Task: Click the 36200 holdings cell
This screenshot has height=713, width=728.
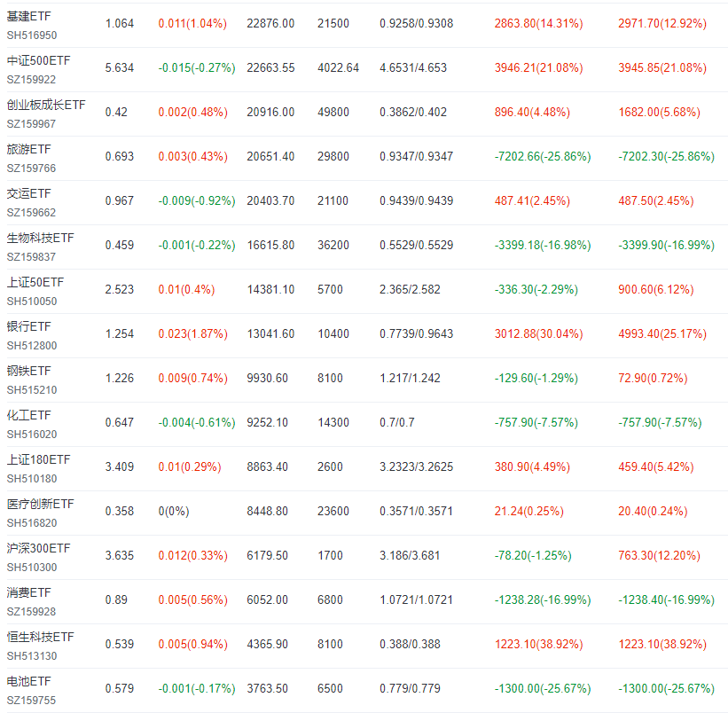Action: (333, 245)
